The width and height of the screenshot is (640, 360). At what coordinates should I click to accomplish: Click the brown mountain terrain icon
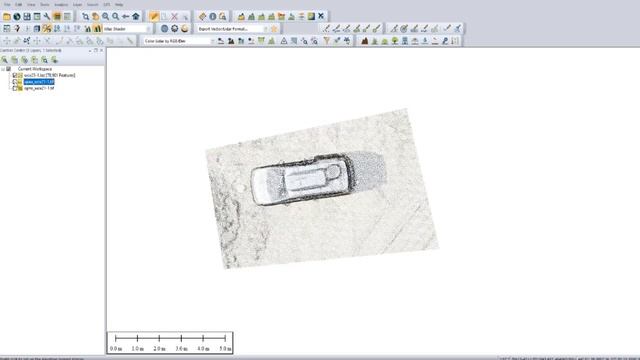[364, 41]
